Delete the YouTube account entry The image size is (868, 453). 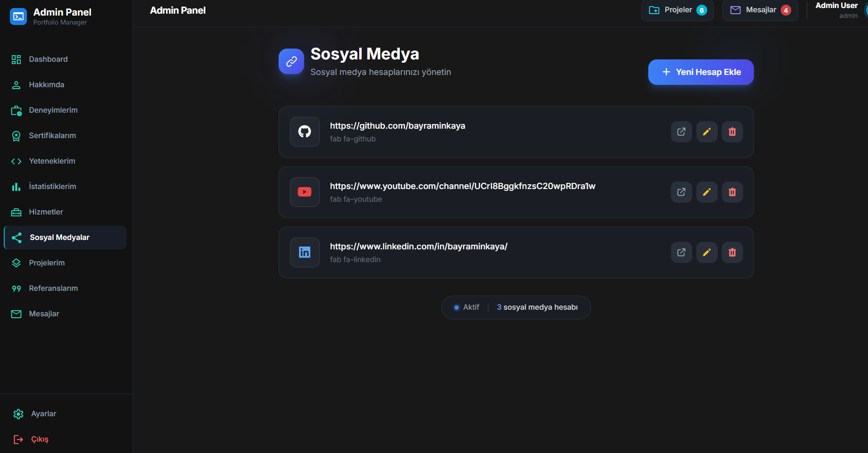tap(732, 192)
